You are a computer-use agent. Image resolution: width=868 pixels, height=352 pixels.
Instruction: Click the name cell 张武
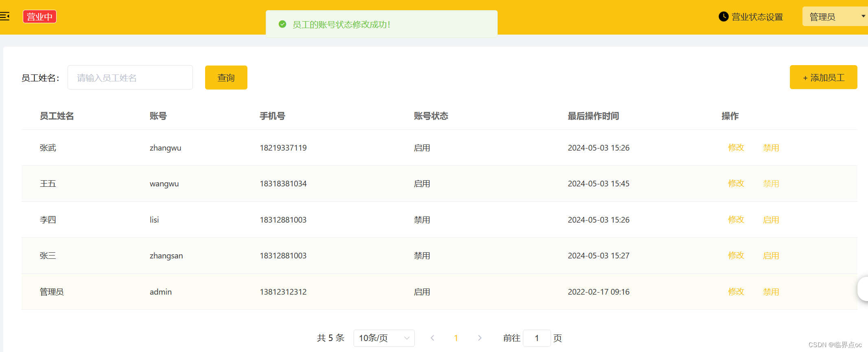click(48, 148)
